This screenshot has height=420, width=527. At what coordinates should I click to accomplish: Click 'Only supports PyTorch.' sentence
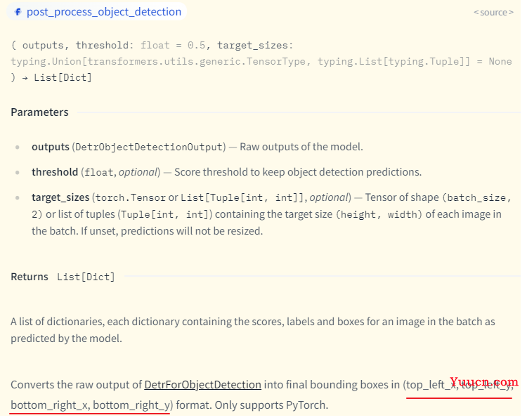pyautogui.click(x=271, y=405)
